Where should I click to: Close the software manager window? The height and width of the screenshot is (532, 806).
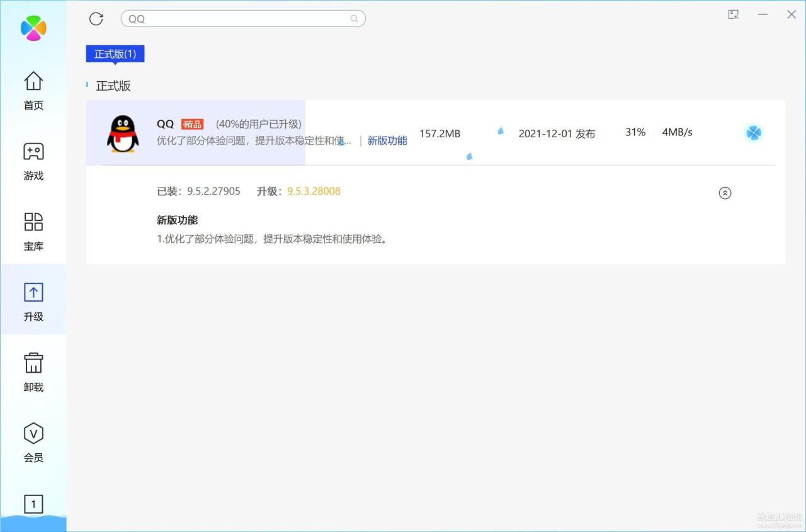coord(792,14)
